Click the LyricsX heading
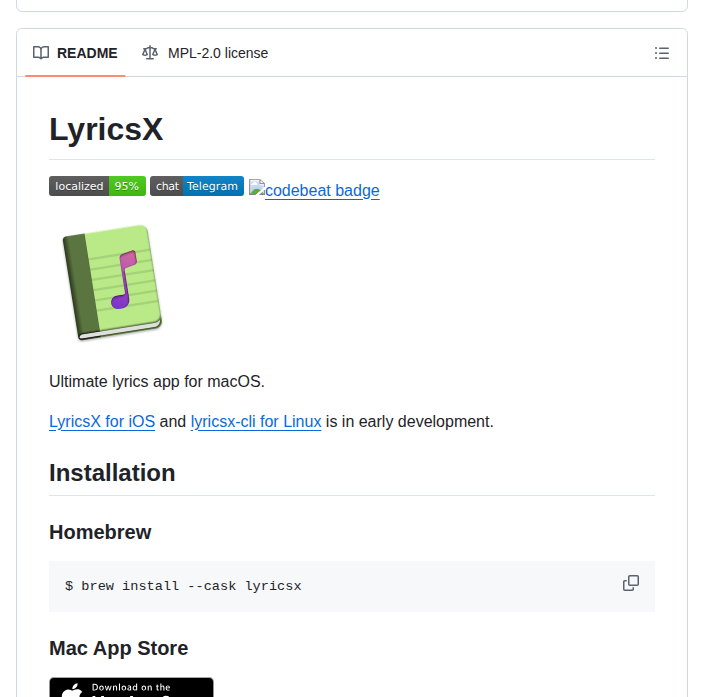704x697 pixels. tap(106, 129)
